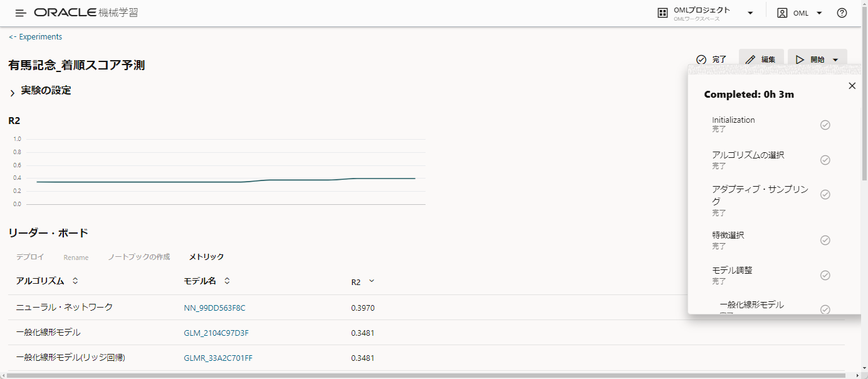The height and width of the screenshot is (379, 868).
Task: Click the OMLプロジェクト grid icon
Action: pyautogui.click(x=662, y=13)
